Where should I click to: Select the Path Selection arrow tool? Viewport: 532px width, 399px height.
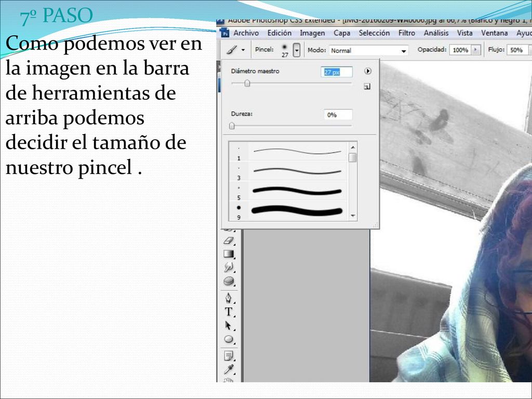point(229,326)
